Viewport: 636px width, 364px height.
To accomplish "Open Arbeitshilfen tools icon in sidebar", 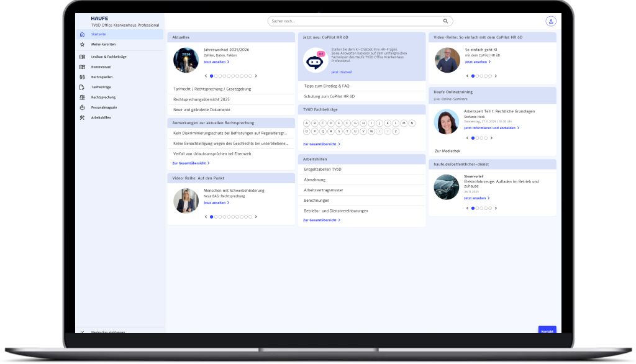I will click(x=82, y=118).
